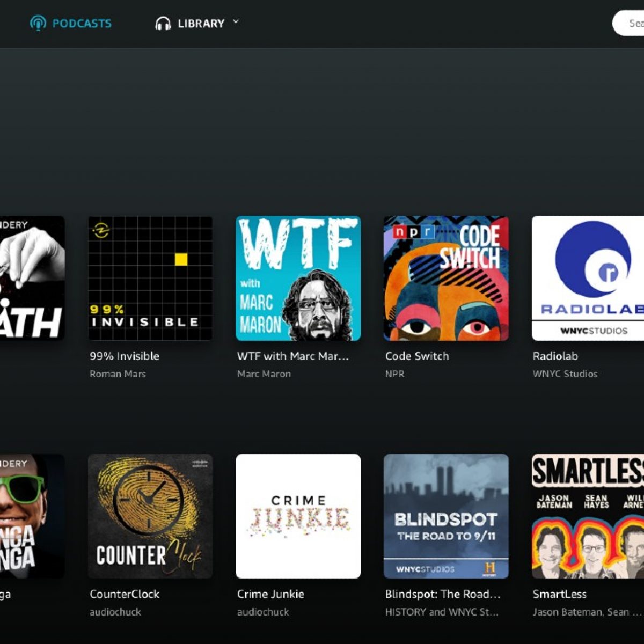The height and width of the screenshot is (644, 644).
Task: Open the Crime Junkie cover tile
Action: point(298,516)
